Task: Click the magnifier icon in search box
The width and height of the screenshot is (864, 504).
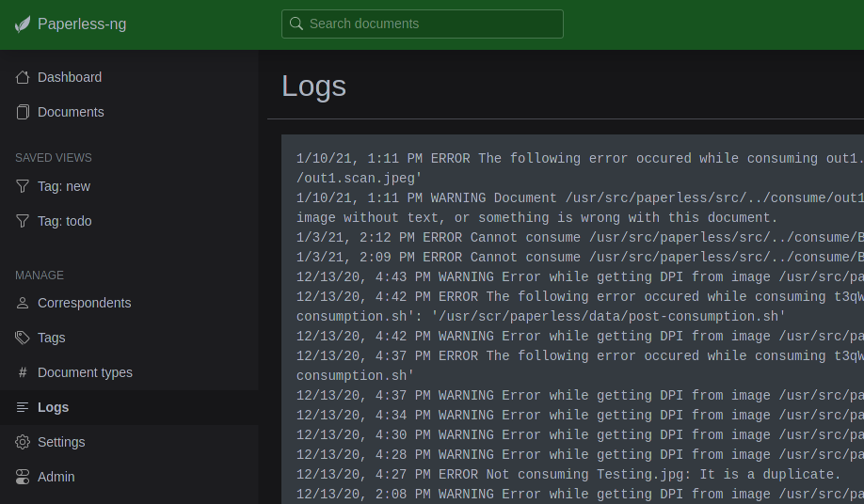Action: pos(296,24)
